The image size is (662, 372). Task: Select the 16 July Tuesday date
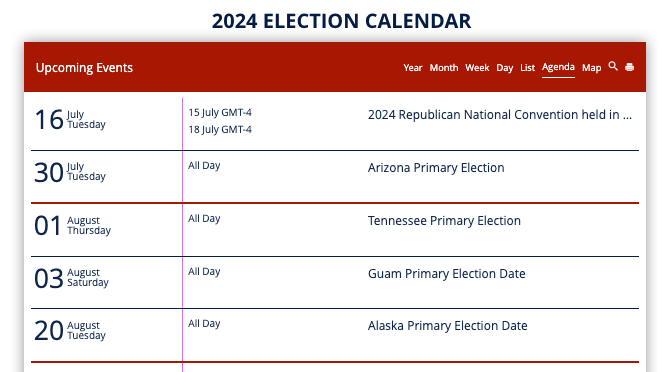[70, 119]
